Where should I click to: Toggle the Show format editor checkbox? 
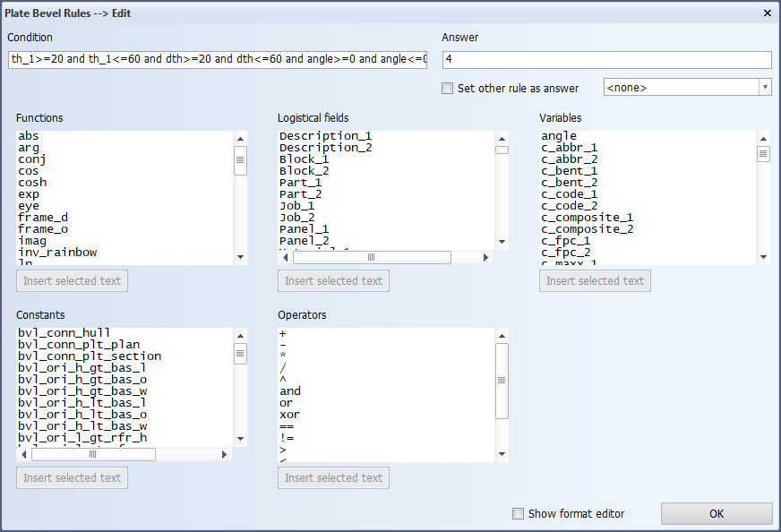click(518, 514)
